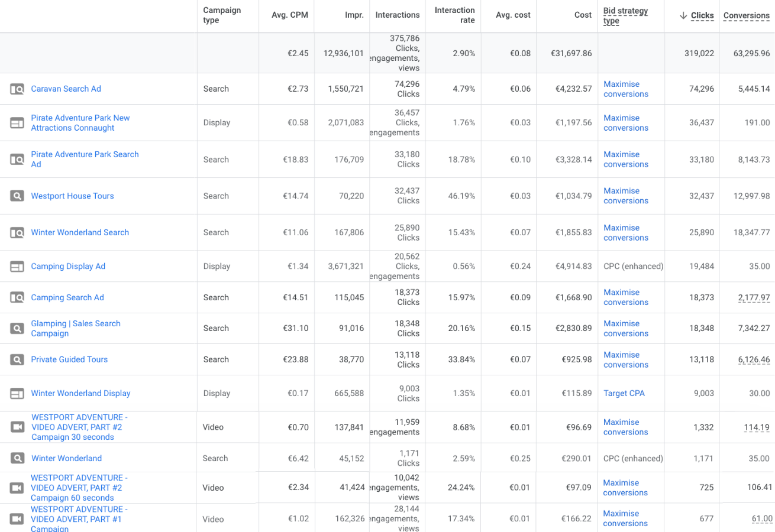Screen dimensions: 775x532
Task: Sort the table by Cost column
Action: pos(583,15)
